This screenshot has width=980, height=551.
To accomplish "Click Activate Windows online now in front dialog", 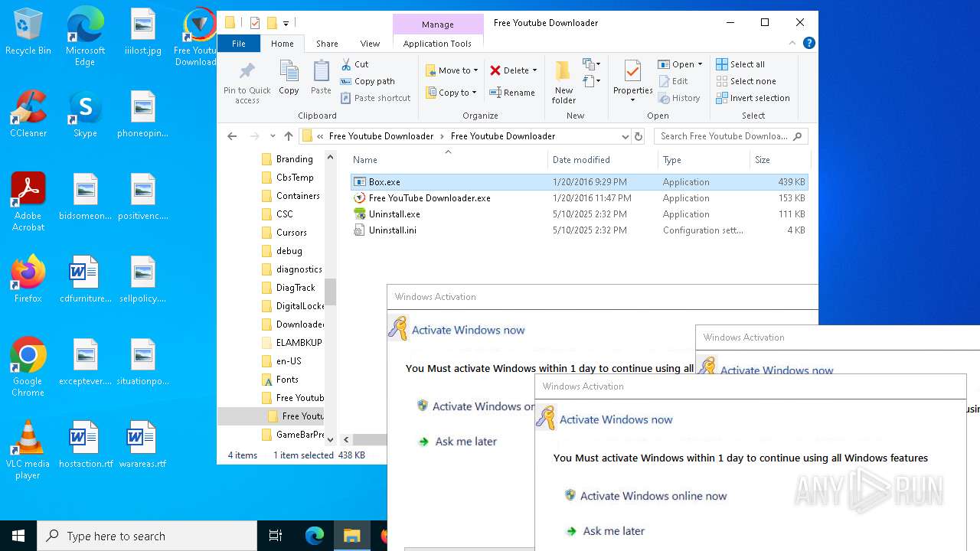I will point(645,496).
